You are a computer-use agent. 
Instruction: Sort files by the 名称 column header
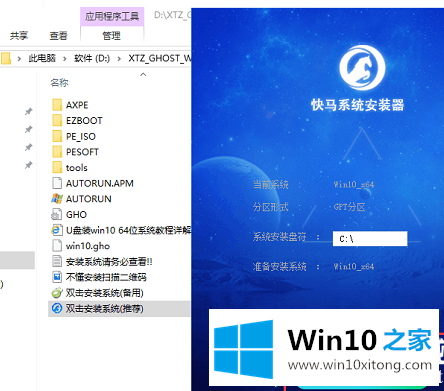pyautogui.click(x=59, y=83)
